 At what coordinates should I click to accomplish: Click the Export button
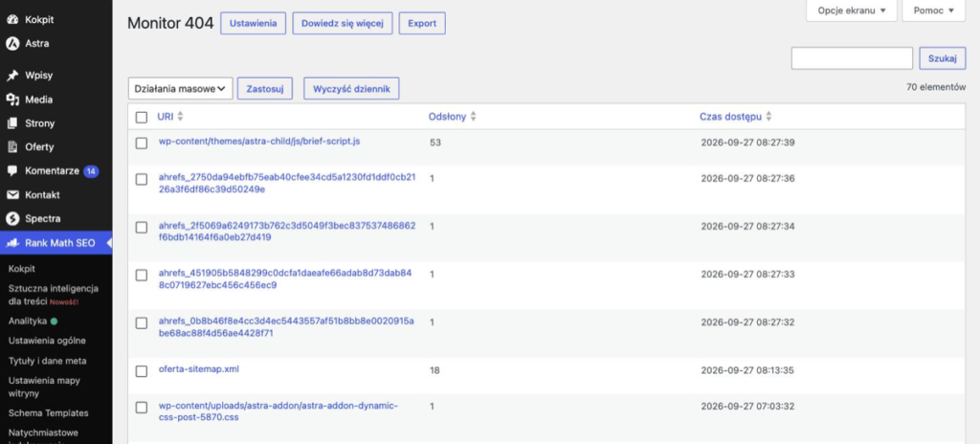(x=422, y=23)
